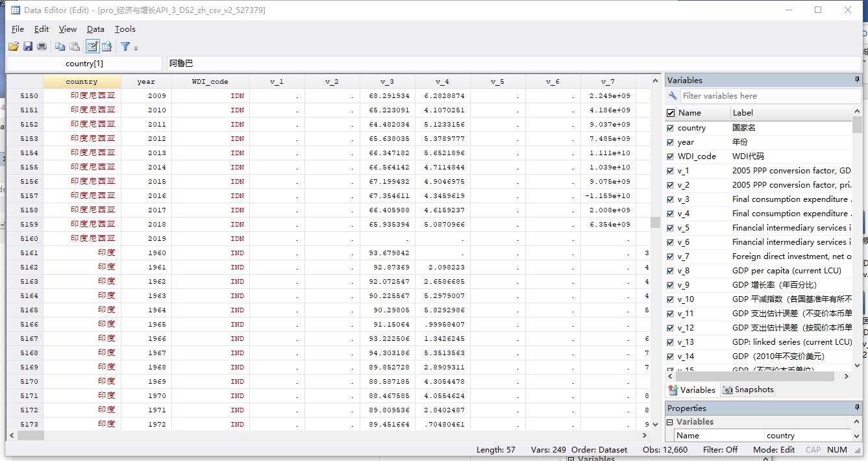
Task: Click the Paste clipboard icon
Action: (75, 47)
